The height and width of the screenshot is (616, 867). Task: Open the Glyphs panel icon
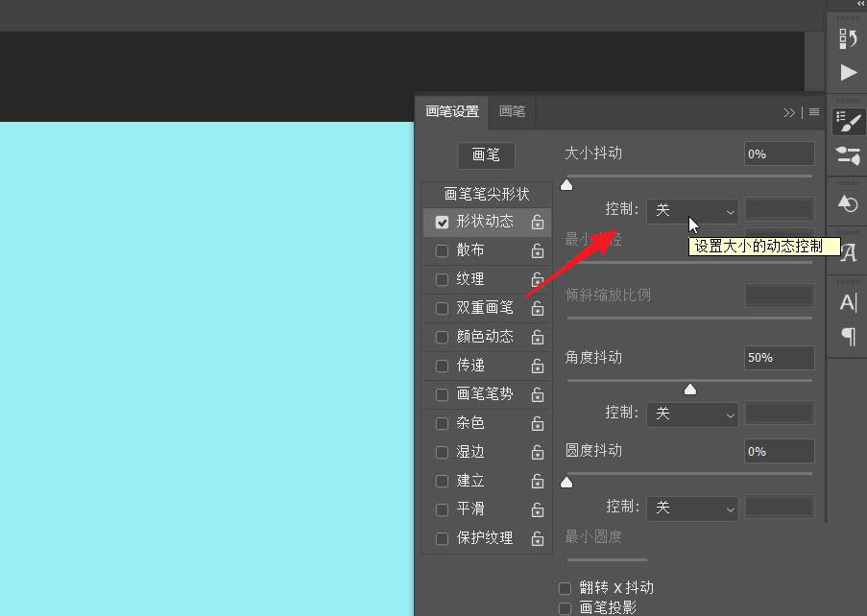click(849, 253)
